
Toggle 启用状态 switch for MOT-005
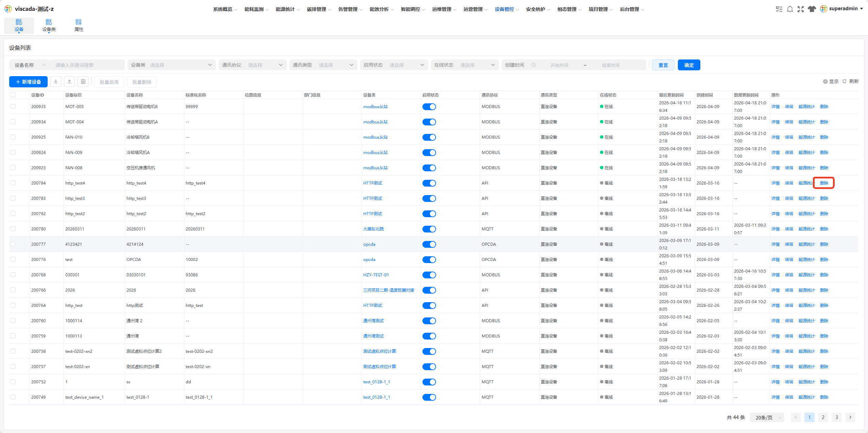tap(429, 107)
